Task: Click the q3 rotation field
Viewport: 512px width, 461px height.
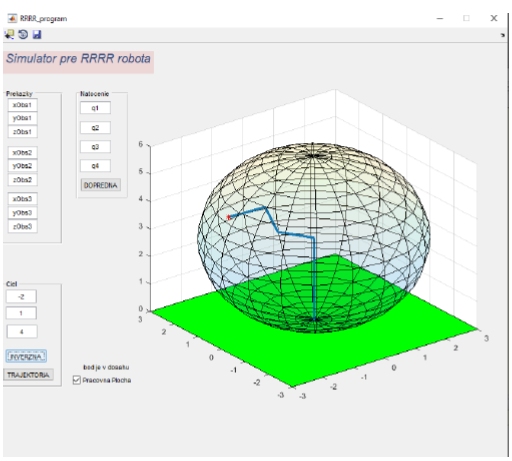Action: [95, 147]
